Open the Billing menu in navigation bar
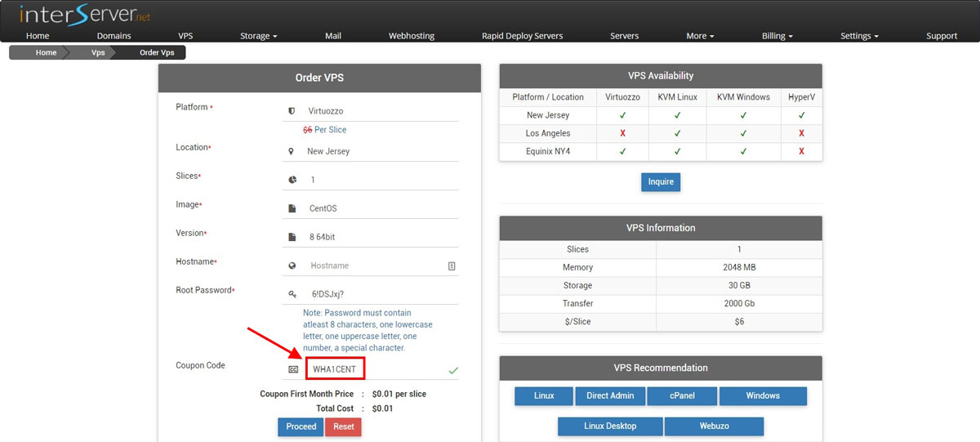980x442 pixels. (x=777, y=36)
